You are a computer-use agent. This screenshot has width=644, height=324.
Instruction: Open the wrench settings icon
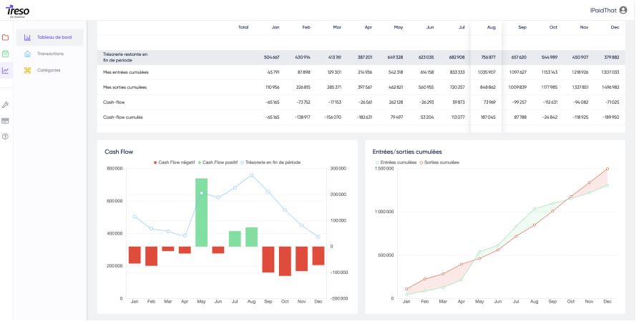tap(6, 104)
